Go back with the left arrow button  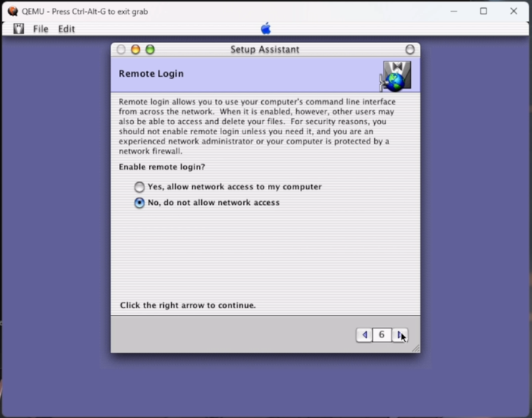[x=364, y=335]
